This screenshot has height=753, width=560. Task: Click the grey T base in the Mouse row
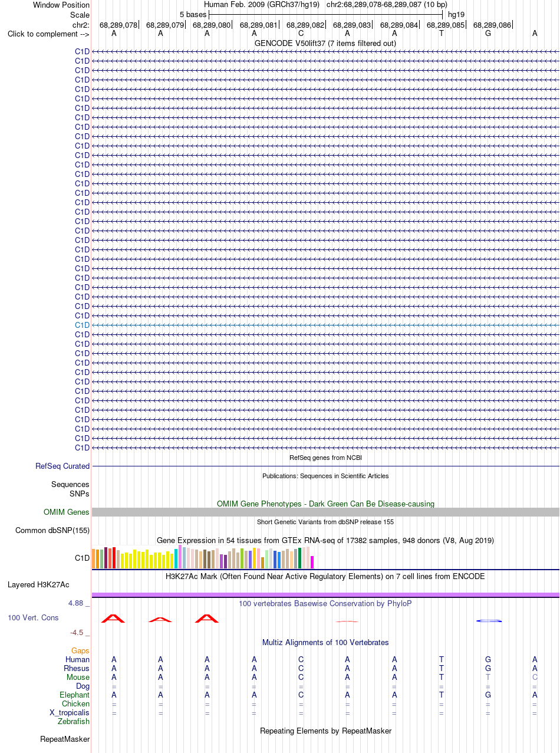click(x=487, y=677)
